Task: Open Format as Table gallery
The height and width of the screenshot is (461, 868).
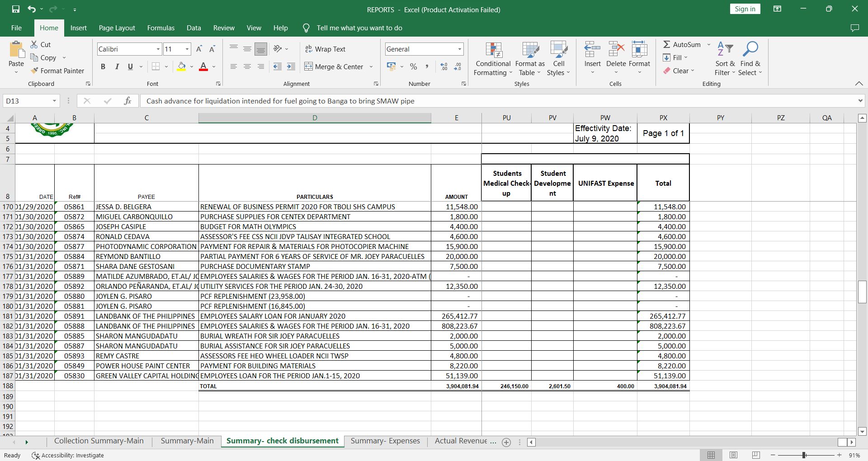Action: pyautogui.click(x=530, y=59)
